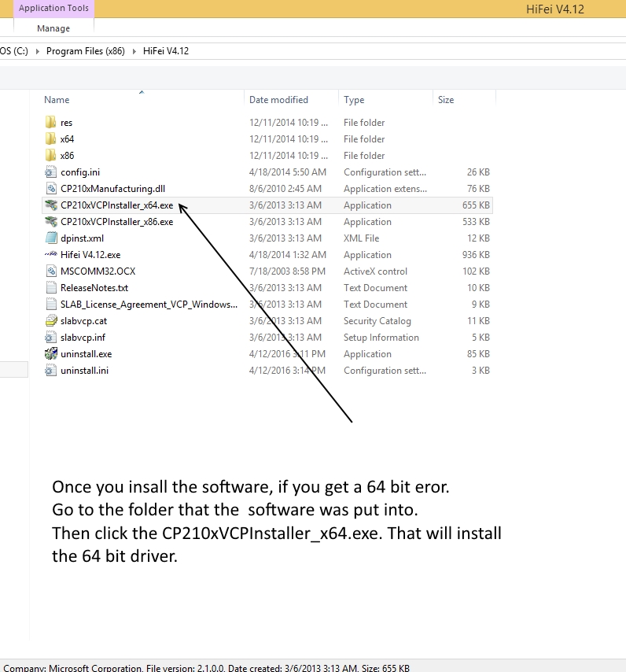Open the Application Tools ribbon tab
The width and height of the screenshot is (626, 672).
(x=53, y=8)
